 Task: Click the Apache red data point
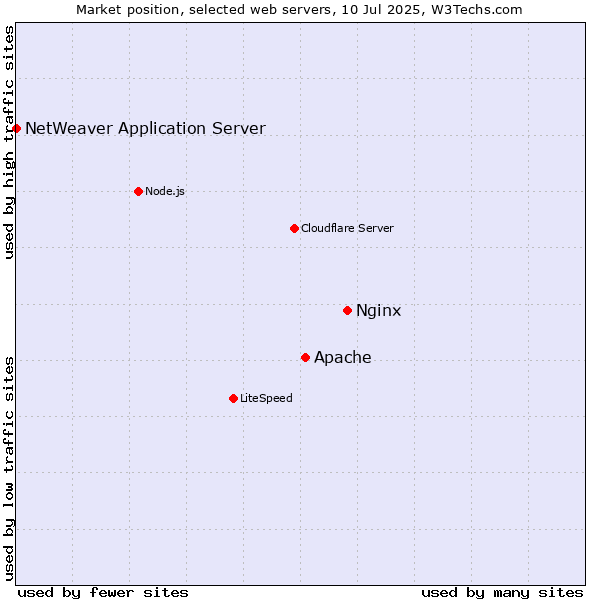pyautogui.click(x=305, y=357)
